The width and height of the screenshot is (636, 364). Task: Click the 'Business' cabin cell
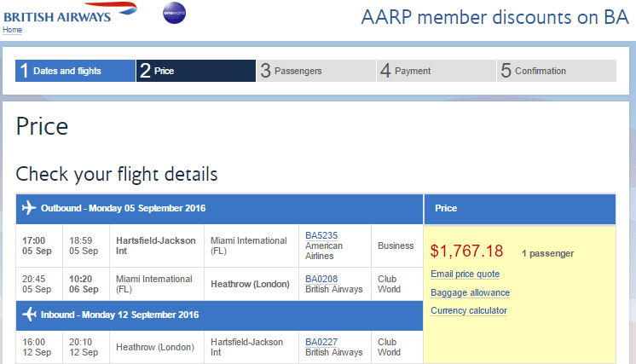(x=396, y=246)
